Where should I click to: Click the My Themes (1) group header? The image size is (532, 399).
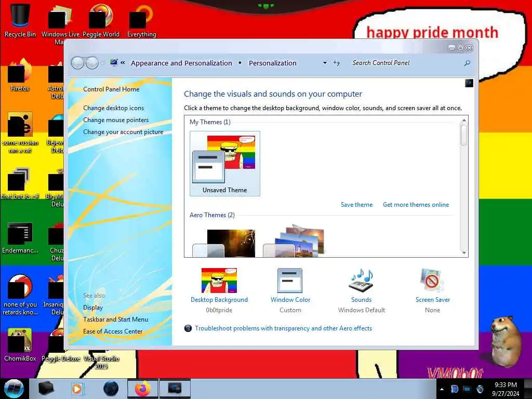(x=210, y=122)
